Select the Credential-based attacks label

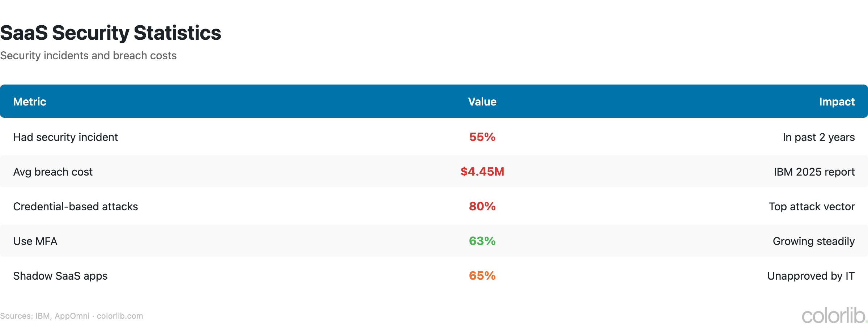[76, 207]
